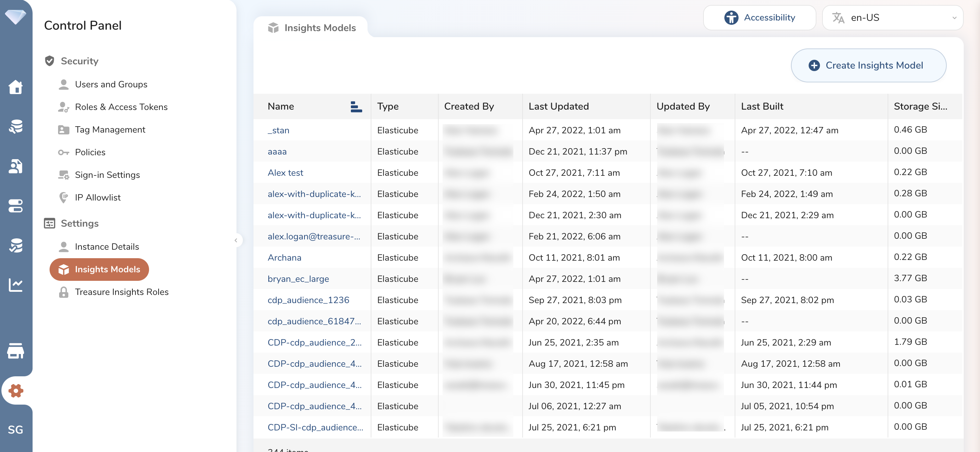Open the en-US language dropdown
This screenshot has width=980, height=452.
892,17
